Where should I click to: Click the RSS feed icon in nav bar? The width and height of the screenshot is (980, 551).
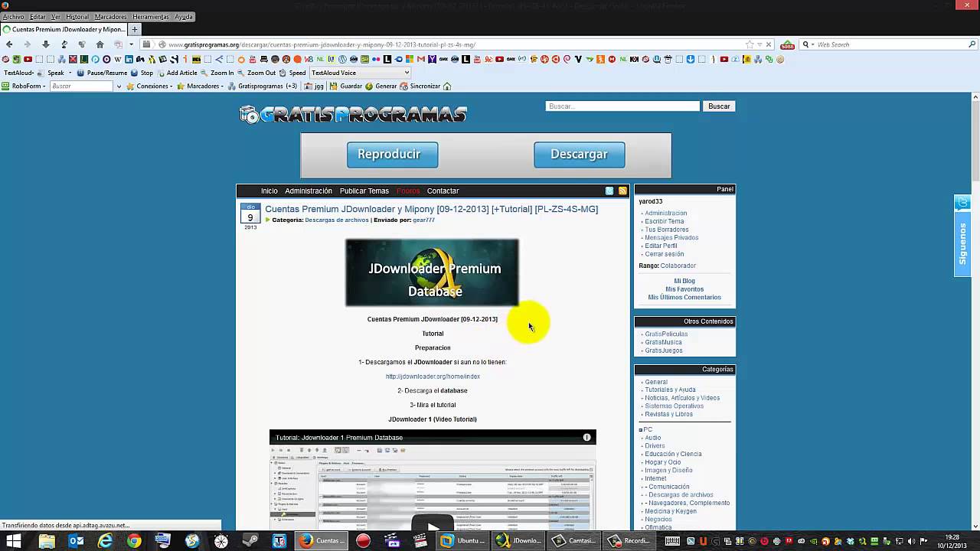pos(622,191)
